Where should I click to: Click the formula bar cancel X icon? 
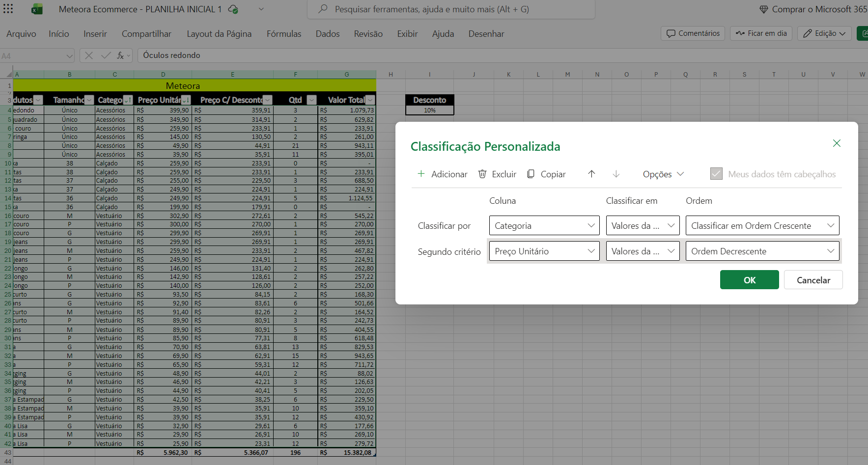(x=89, y=55)
